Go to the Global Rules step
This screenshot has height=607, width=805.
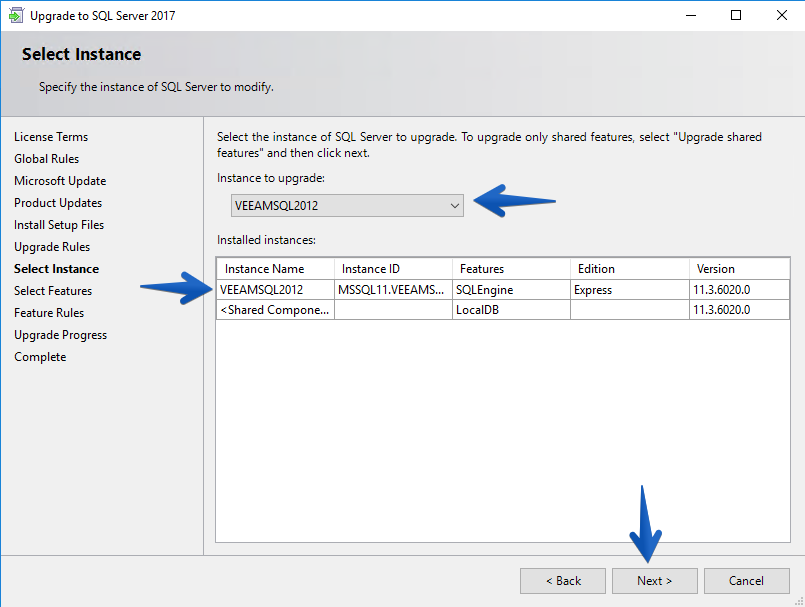pos(46,159)
